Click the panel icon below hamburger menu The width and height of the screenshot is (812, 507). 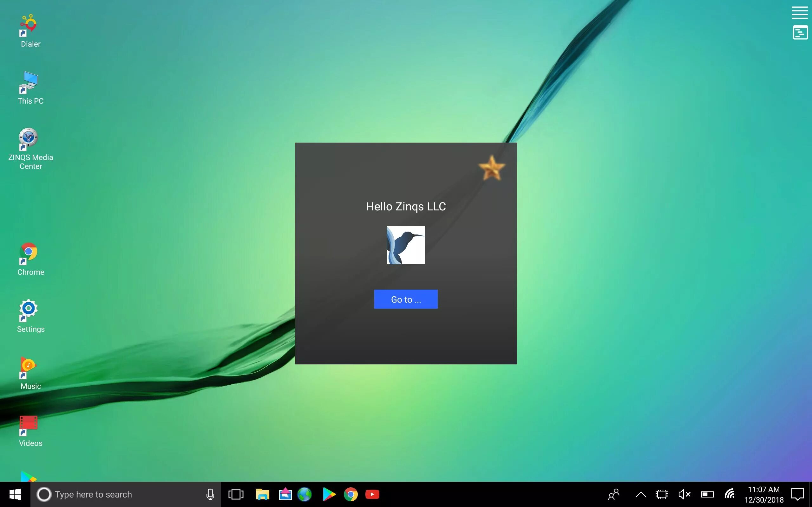pos(800,33)
